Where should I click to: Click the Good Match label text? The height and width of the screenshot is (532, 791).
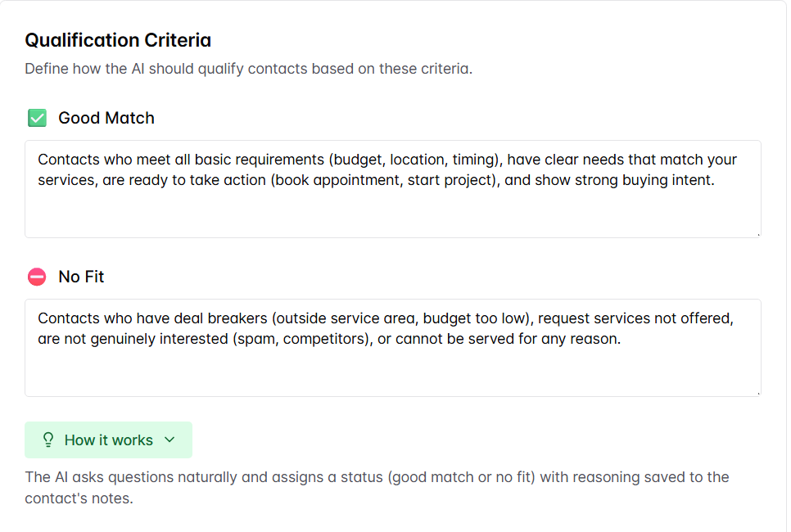click(106, 119)
